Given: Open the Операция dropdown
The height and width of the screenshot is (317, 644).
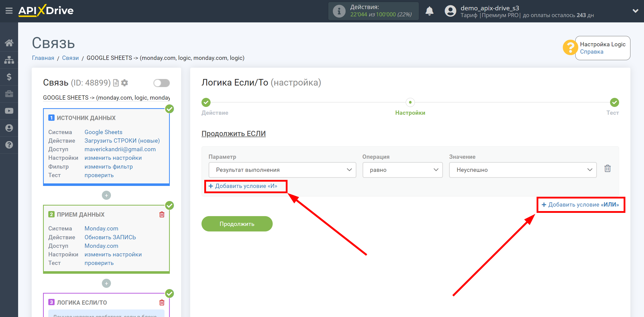Looking at the screenshot, I should (x=403, y=170).
